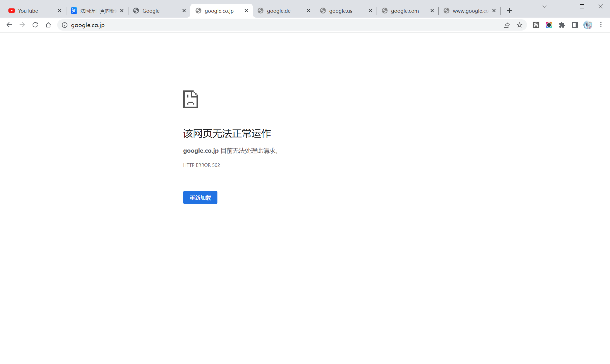The height and width of the screenshot is (364, 610).
Task: Open the home page
Action: tap(48, 25)
